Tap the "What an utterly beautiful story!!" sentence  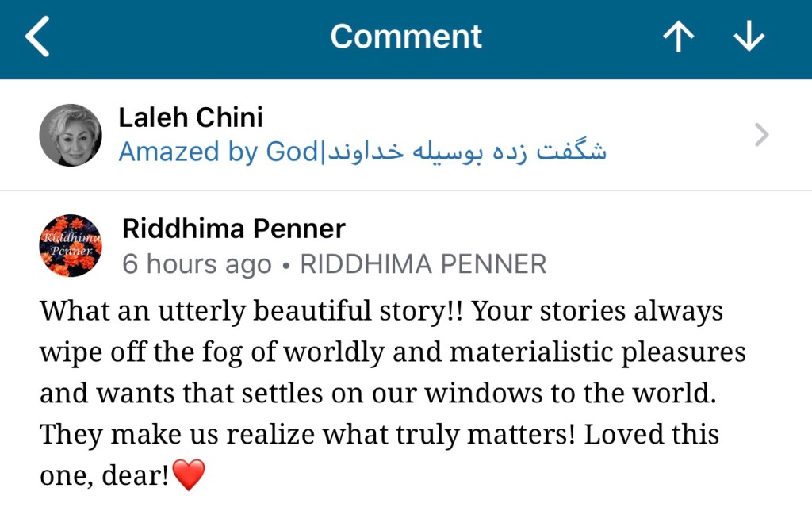(254, 310)
